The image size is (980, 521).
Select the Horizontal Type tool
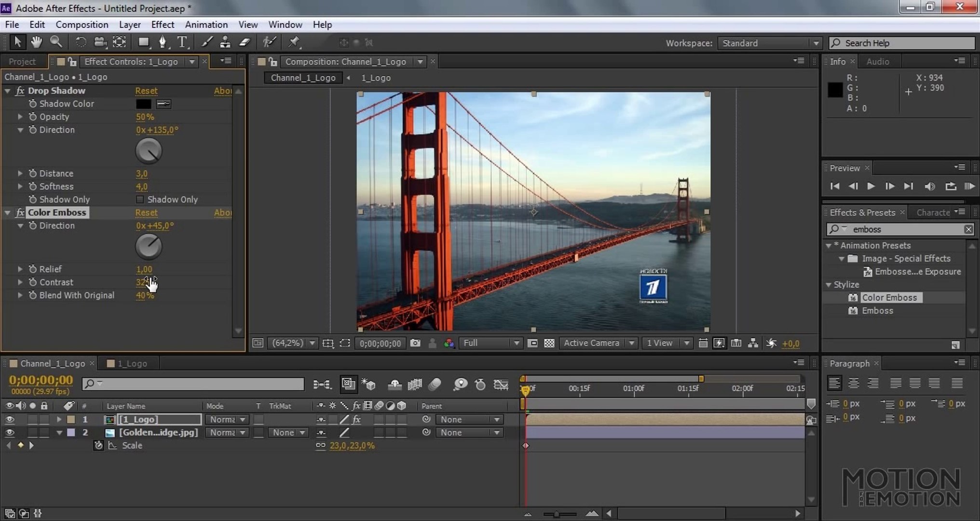tap(182, 42)
